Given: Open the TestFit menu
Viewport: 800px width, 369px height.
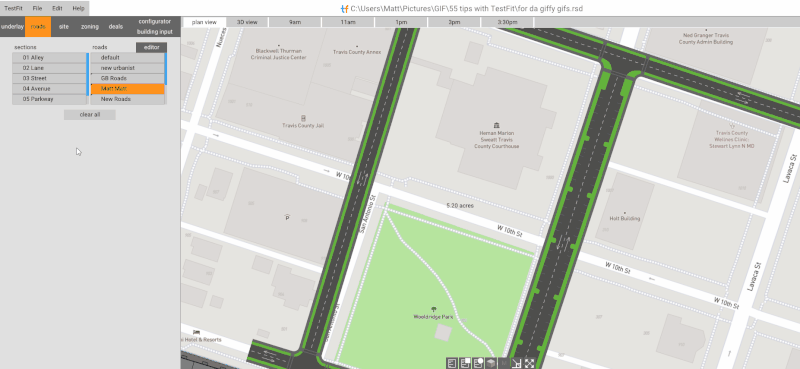Looking at the screenshot, I should [14, 8].
